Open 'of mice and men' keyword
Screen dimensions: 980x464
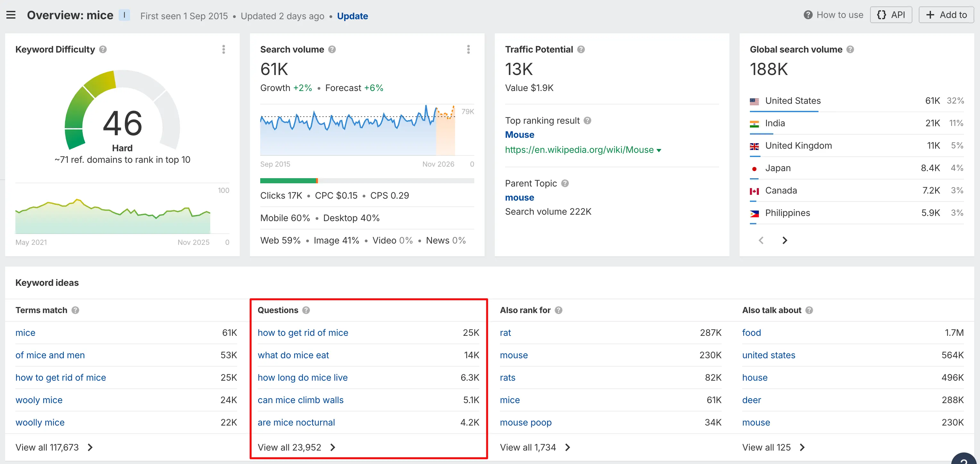point(50,355)
